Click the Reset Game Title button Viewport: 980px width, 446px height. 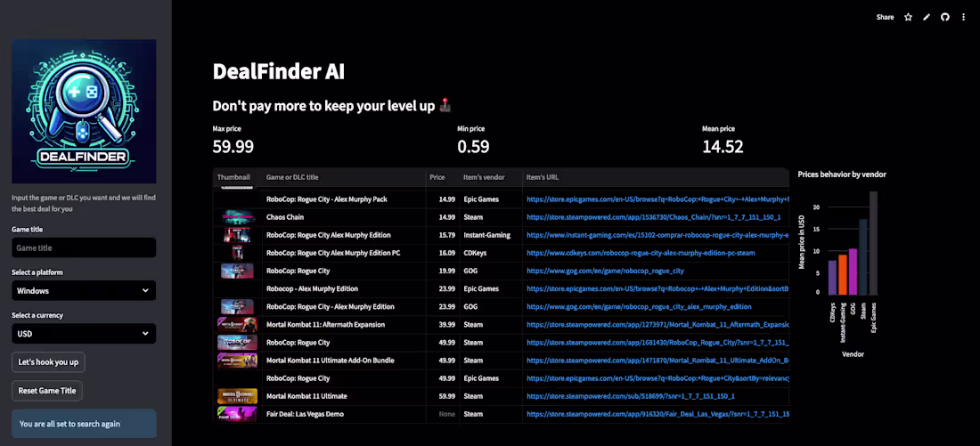click(47, 391)
